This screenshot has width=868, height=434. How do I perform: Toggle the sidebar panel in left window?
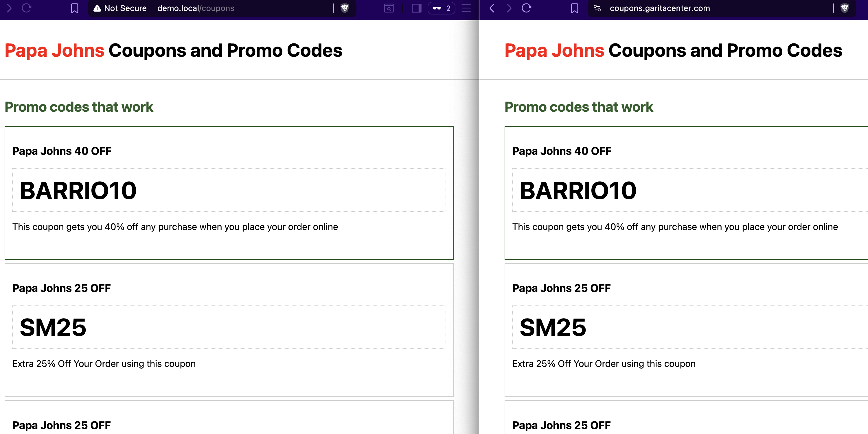416,8
